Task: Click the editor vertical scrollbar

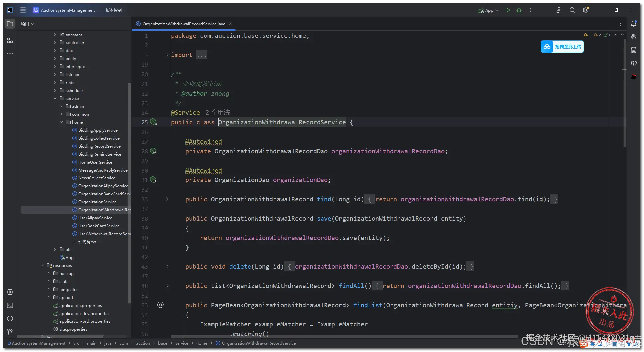Action: pyautogui.click(x=625, y=94)
